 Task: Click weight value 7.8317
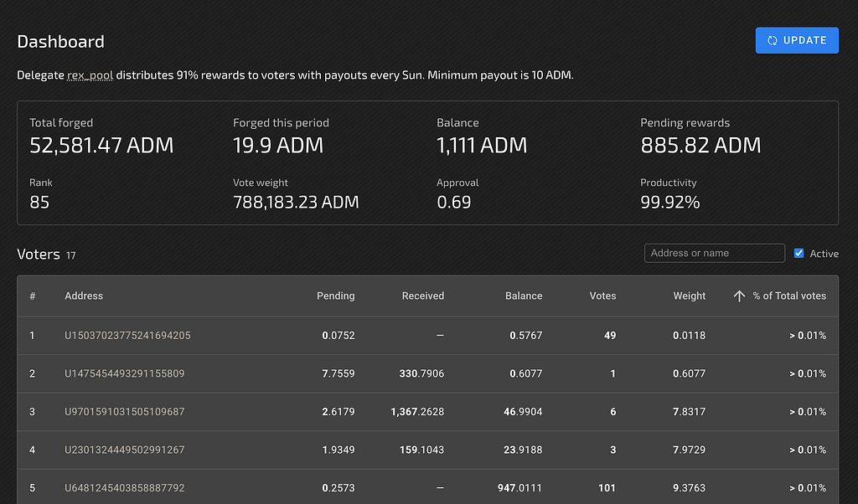click(x=689, y=412)
